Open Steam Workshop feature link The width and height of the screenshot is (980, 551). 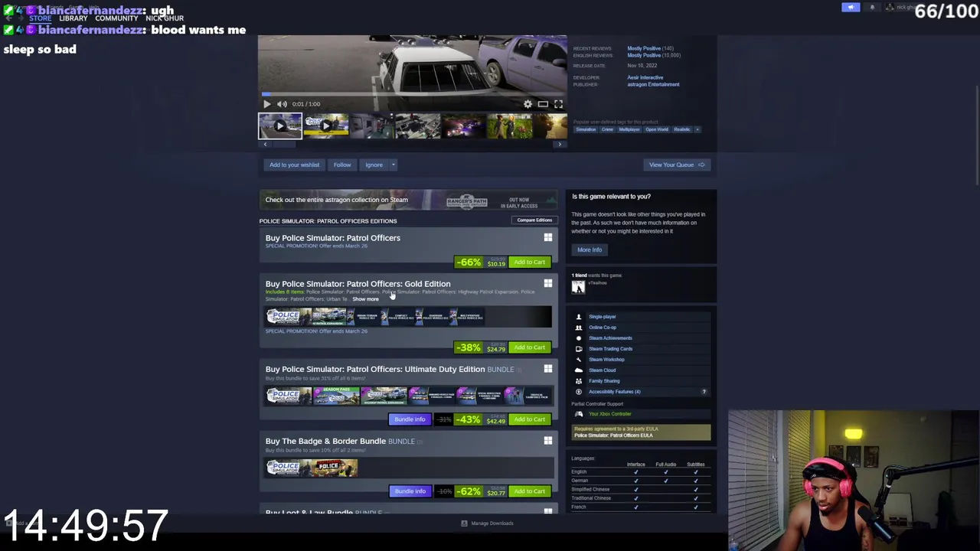point(606,360)
